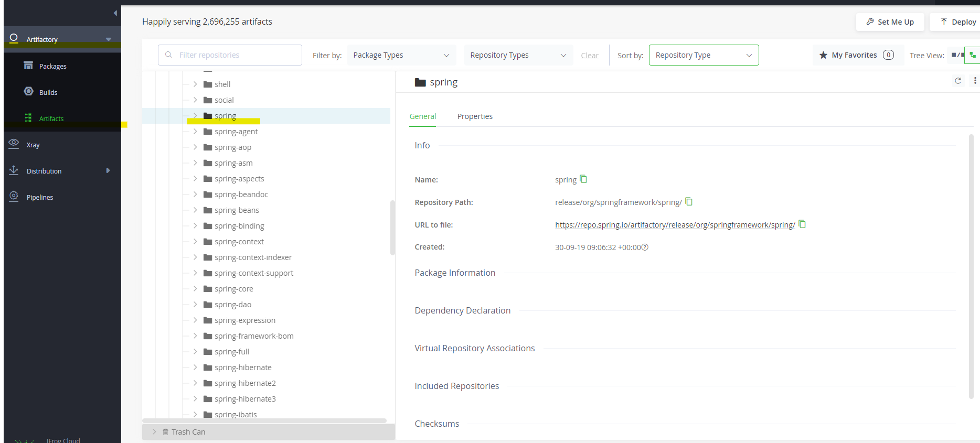Open the Sort by Repository Type dropdown
The image size is (980, 443).
(704, 55)
